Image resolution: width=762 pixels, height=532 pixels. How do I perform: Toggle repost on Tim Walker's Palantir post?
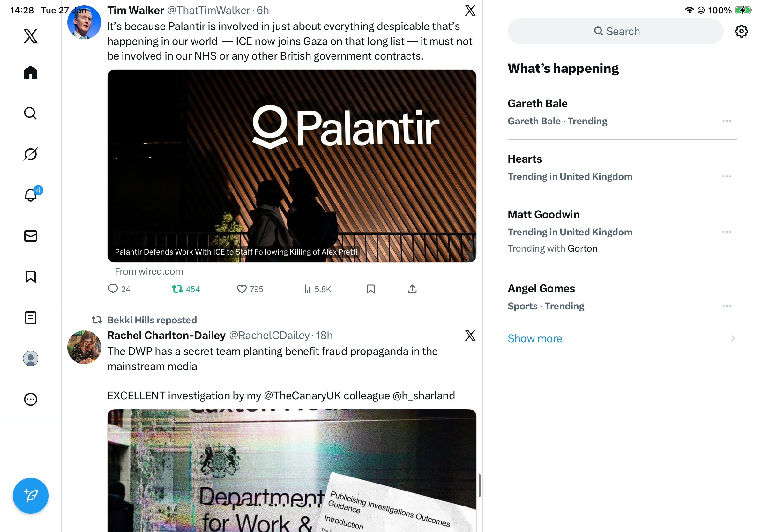pos(186,289)
